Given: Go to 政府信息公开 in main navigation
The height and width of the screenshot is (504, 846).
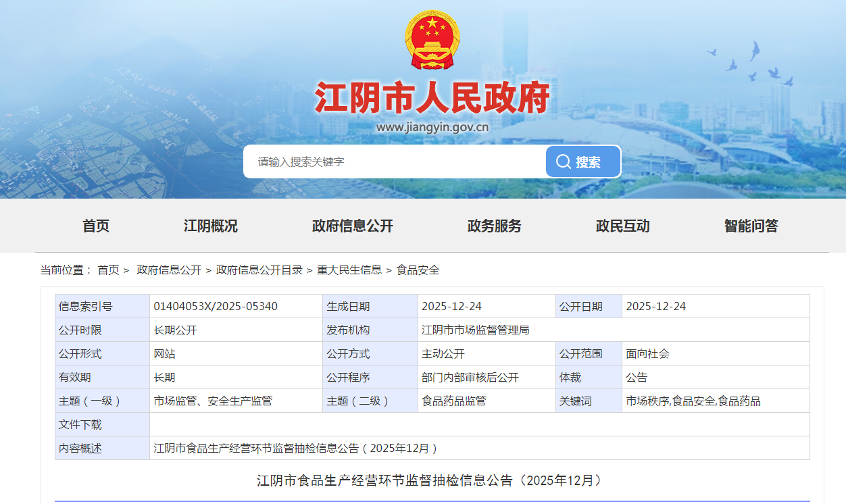Looking at the screenshot, I should (x=353, y=226).
